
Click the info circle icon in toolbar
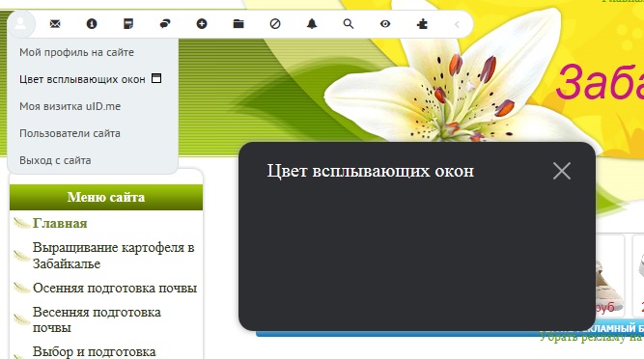coord(92,24)
